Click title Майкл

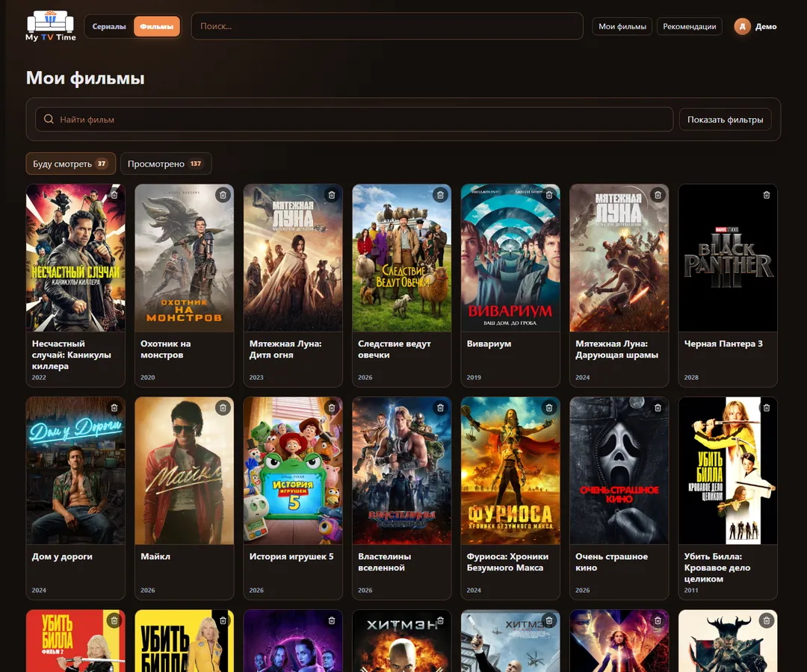tap(155, 556)
